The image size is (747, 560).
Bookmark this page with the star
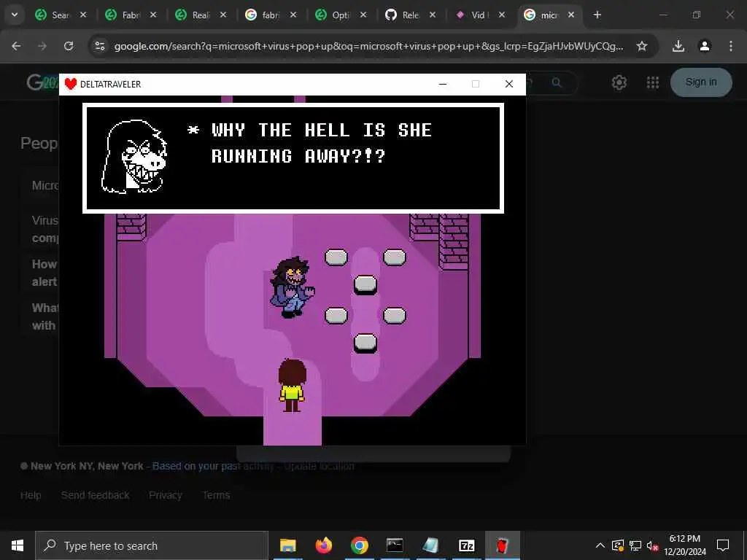point(642,46)
